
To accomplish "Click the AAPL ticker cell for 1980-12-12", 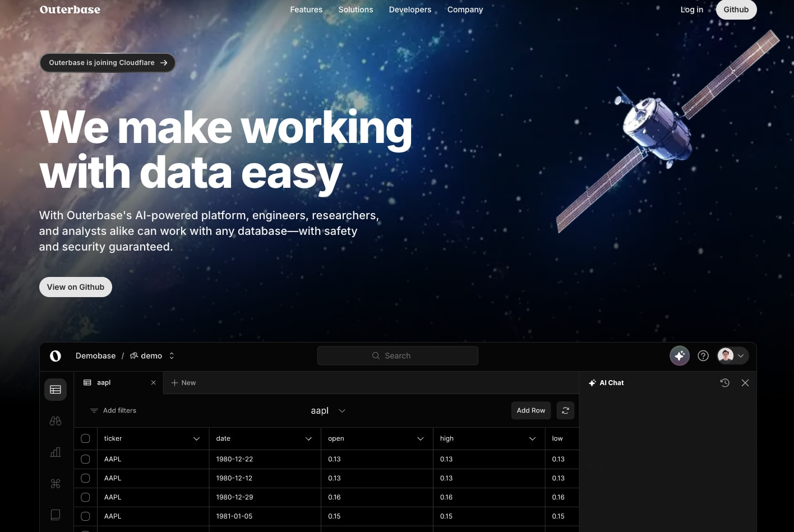I will coord(153,478).
